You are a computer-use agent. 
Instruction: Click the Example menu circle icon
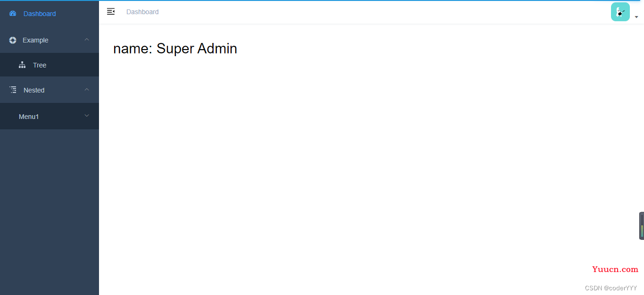click(x=13, y=40)
